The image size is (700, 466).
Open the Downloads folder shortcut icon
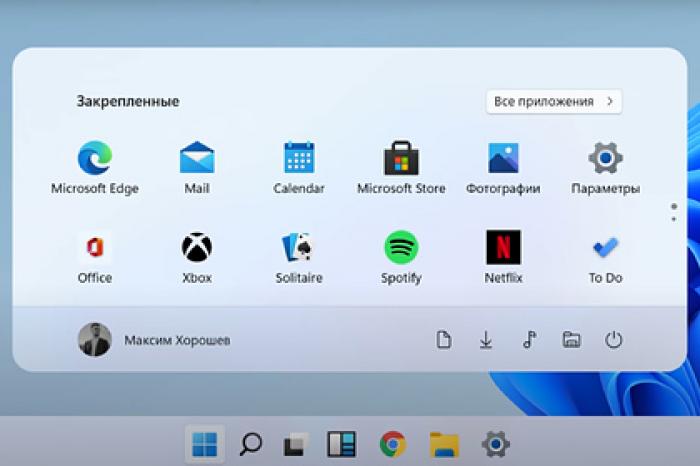pyautogui.click(x=486, y=340)
